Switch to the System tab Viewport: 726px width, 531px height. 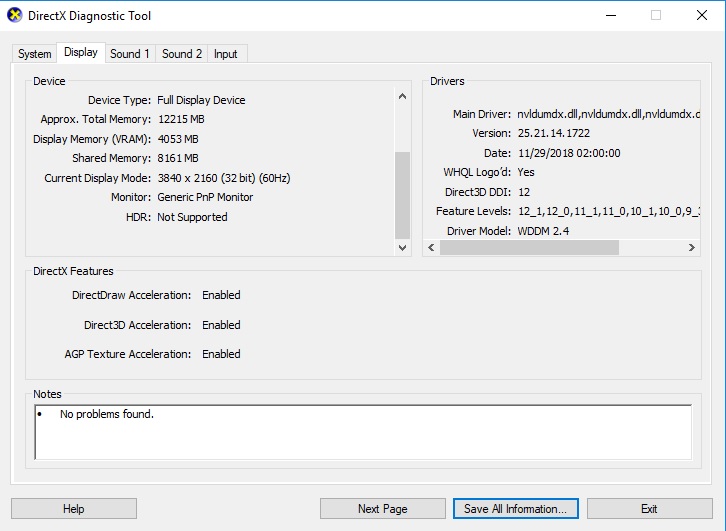34,54
